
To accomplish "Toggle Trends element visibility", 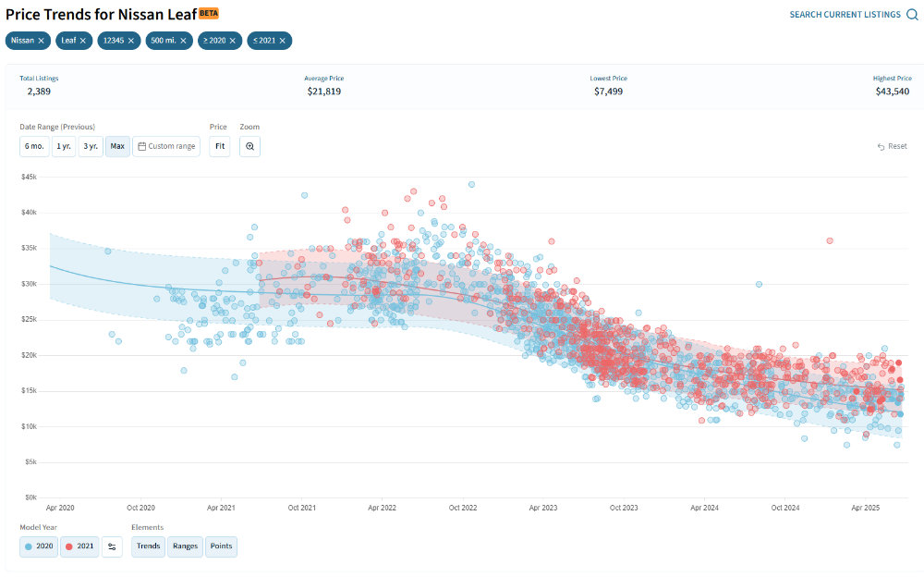I will click(x=149, y=546).
